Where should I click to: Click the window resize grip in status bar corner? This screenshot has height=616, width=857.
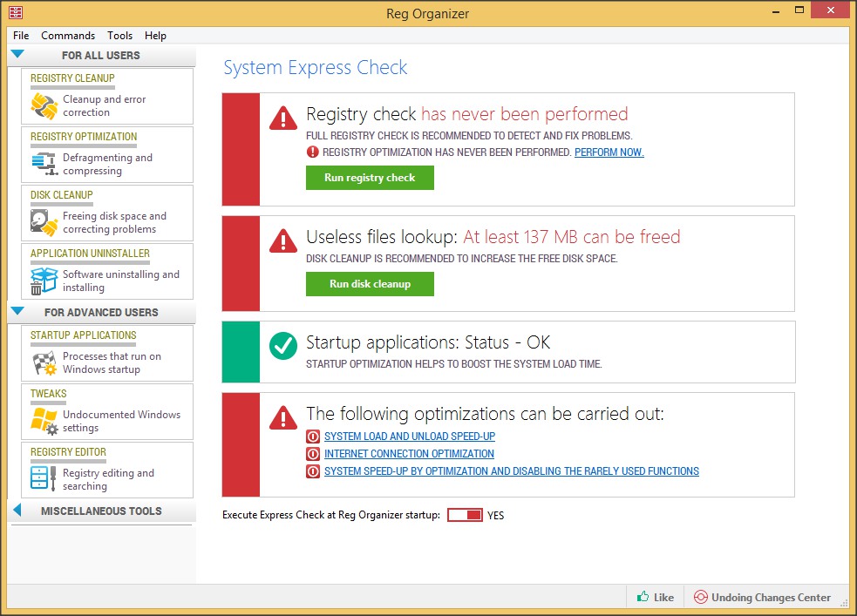click(845, 604)
